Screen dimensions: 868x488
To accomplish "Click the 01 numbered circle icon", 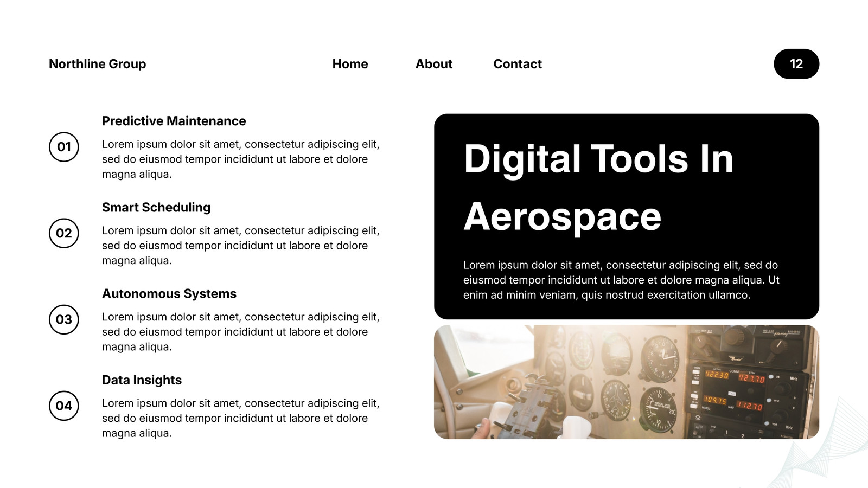I will [x=64, y=147].
